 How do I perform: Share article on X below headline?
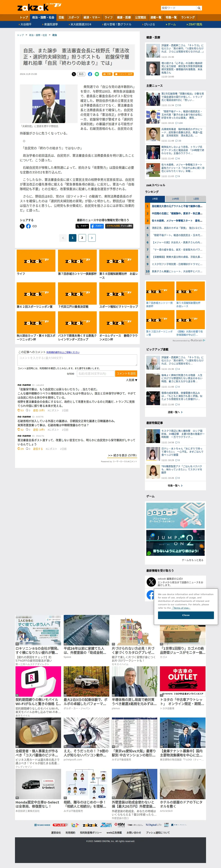click(x=74, y=74)
